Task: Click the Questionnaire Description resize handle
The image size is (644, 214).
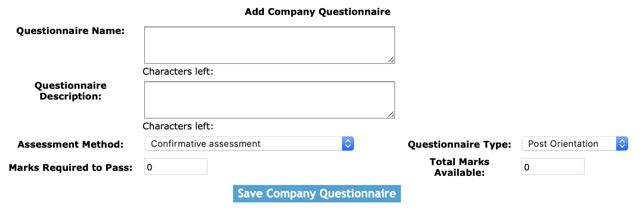Action: [x=391, y=115]
